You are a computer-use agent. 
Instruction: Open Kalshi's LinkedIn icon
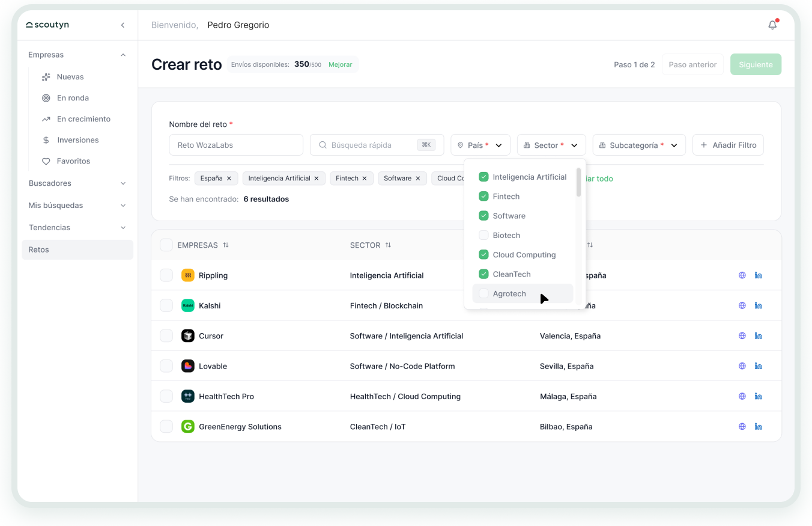(x=759, y=305)
